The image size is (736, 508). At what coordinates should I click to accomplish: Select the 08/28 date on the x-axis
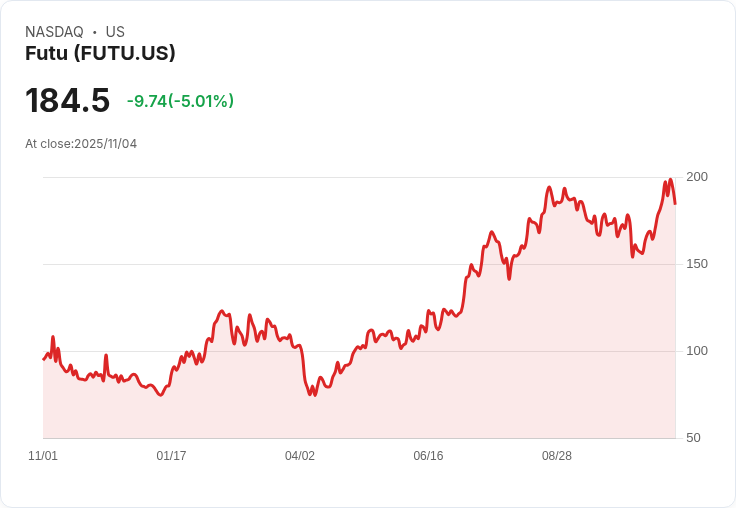tap(557, 456)
